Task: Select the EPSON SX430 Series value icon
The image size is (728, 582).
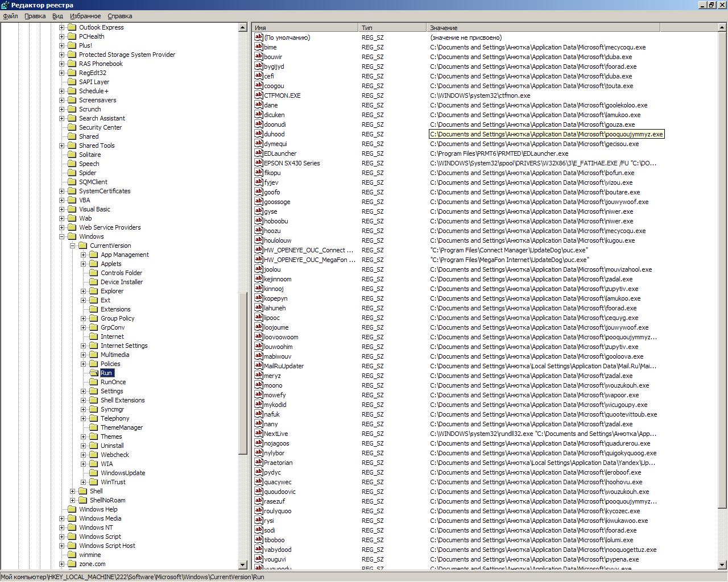Action: click(x=259, y=163)
